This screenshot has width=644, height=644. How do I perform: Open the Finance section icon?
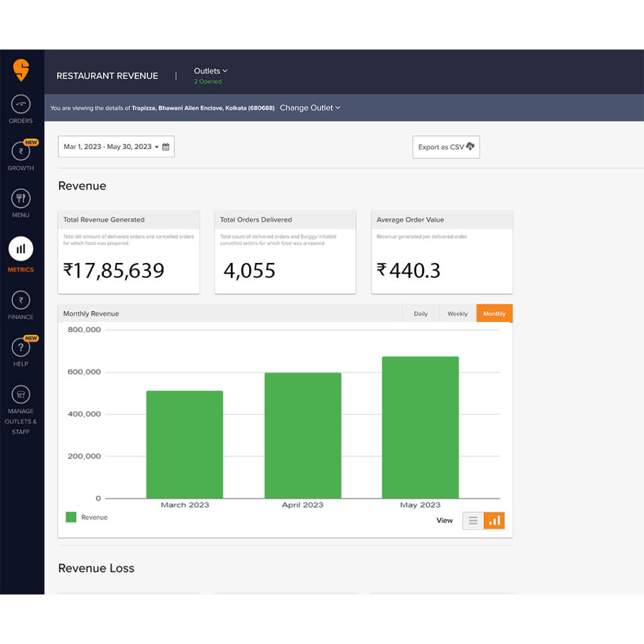(21, 301)
